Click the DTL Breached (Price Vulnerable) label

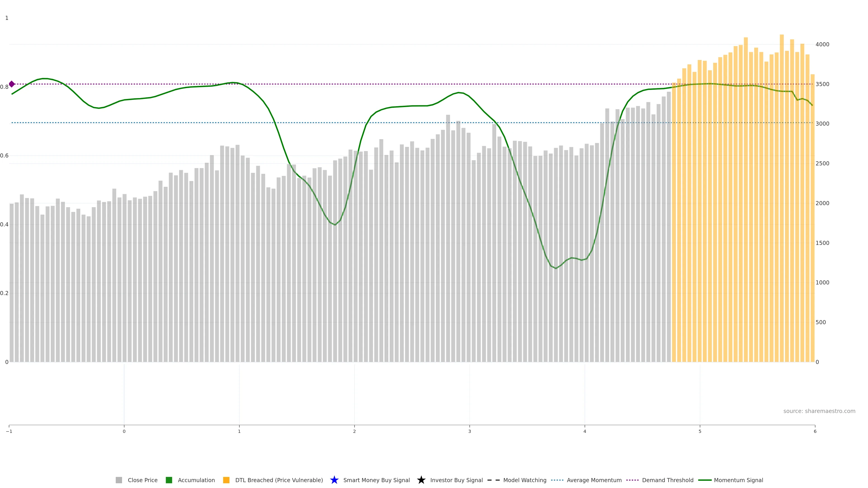(279, 480)
